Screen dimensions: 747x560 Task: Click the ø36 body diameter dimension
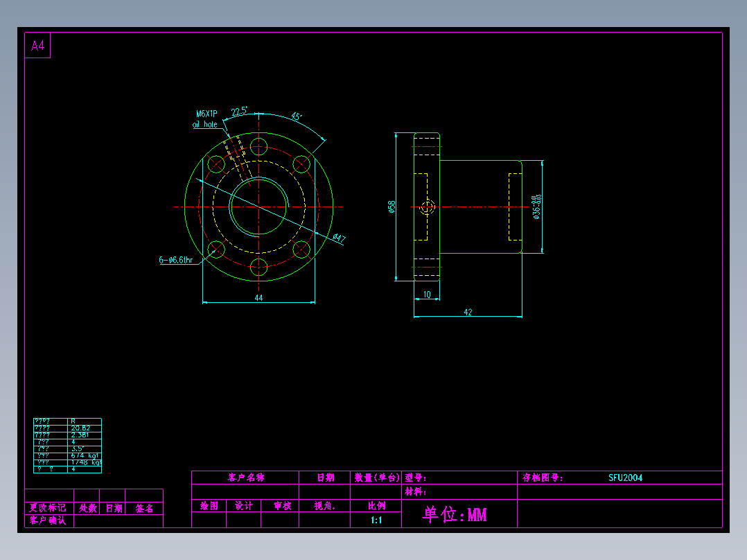tap(536, 207)
